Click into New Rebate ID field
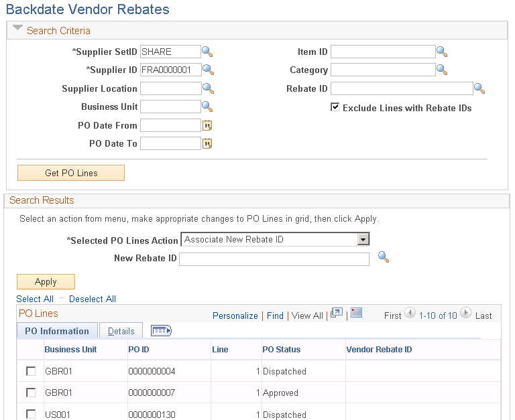The height and width of the screenshot is (420, 515). [274, 259]
